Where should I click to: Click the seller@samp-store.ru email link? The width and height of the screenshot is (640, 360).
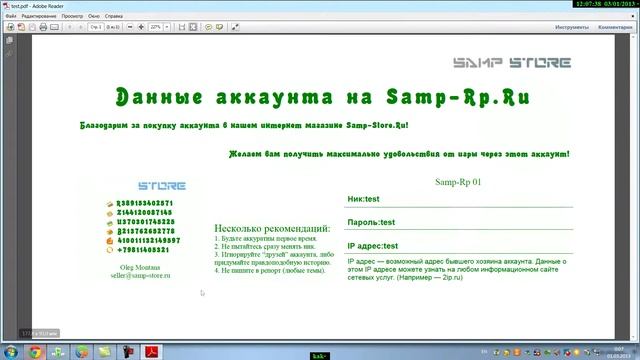click(x=140, y=276)
